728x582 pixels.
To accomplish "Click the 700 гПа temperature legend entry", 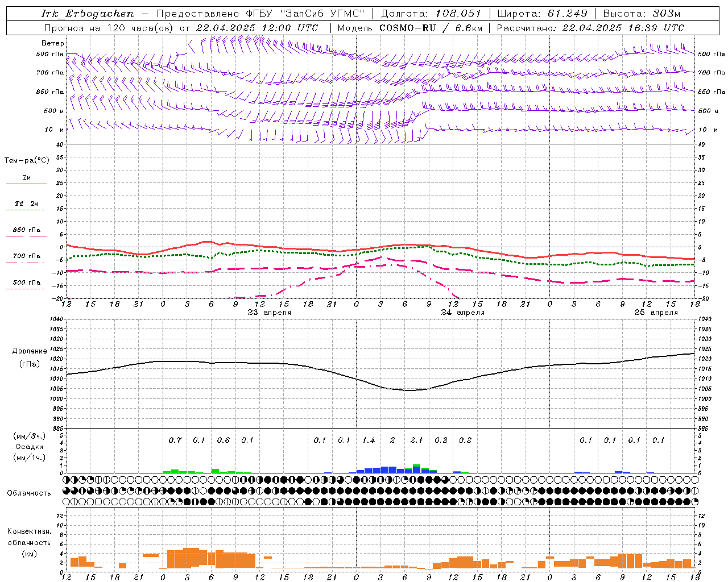I will tap(27, 256).
